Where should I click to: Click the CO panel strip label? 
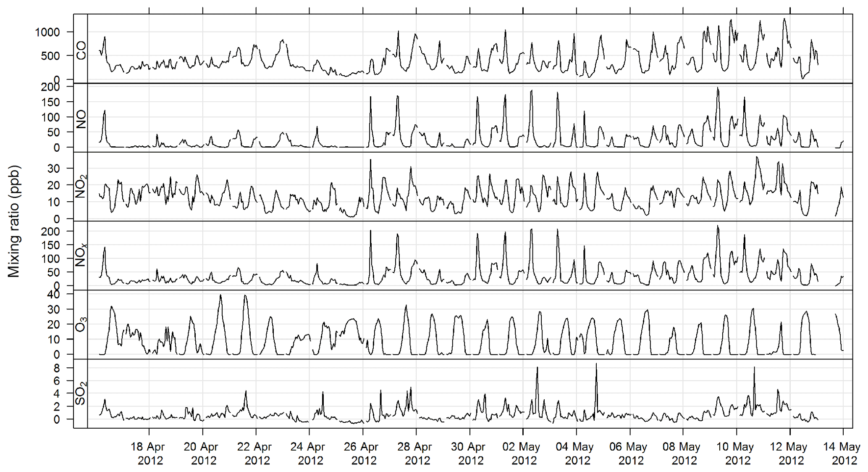point(81,50)
